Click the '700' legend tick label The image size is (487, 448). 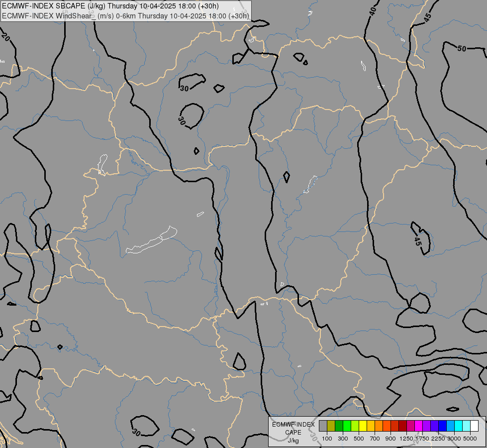click(x=375, y=439)
